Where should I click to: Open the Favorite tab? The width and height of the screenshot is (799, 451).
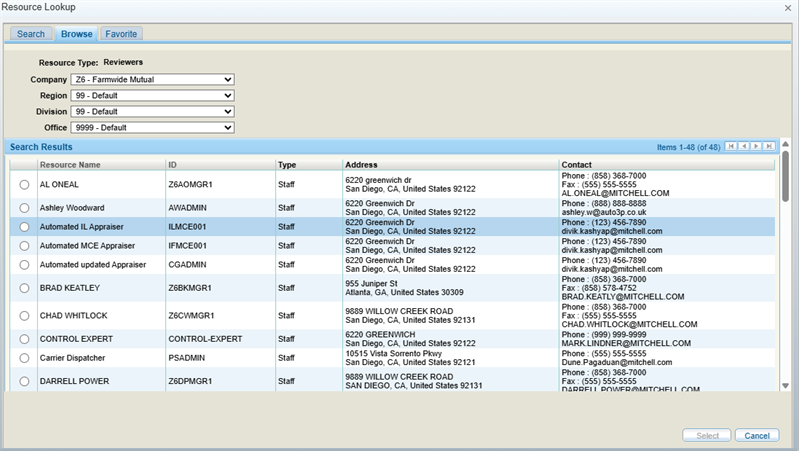[121, 34]
